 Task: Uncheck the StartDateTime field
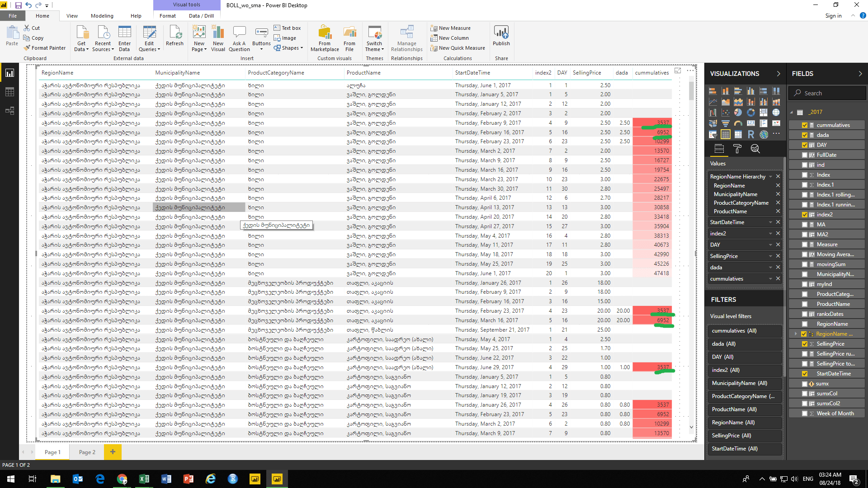[805, 374]
